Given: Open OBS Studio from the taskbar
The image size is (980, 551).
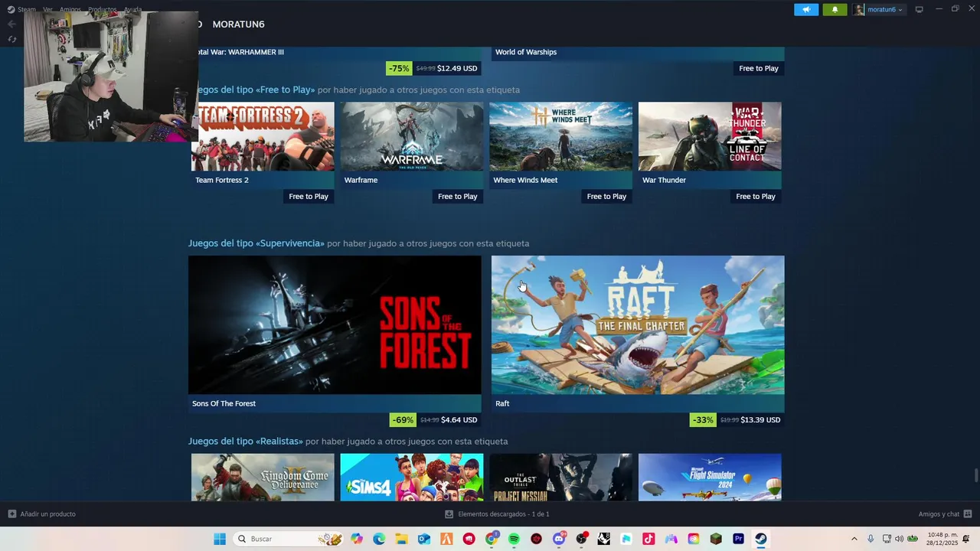Looking at the screenshot, I should [x=581, y=539].
